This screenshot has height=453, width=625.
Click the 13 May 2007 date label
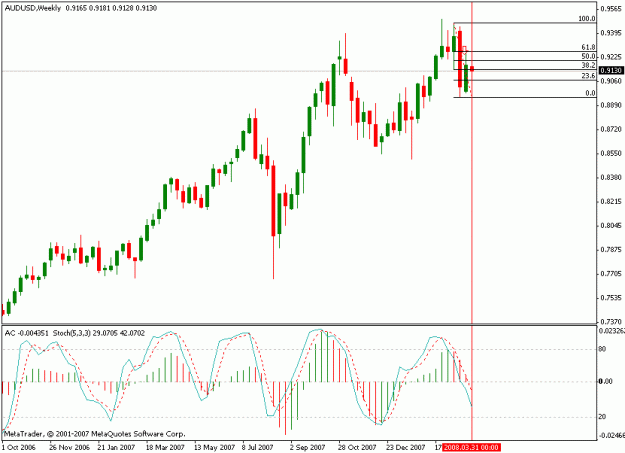214,447
